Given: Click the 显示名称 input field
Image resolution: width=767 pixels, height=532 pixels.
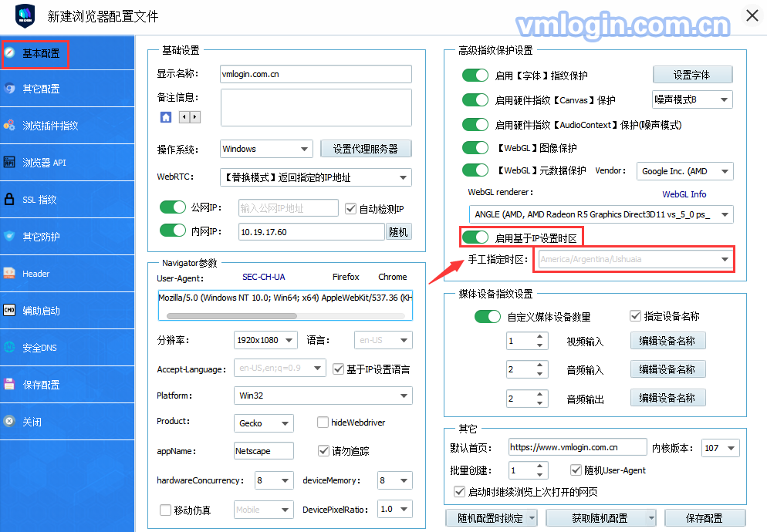Looking at the screenshot, I should (316, 74).
